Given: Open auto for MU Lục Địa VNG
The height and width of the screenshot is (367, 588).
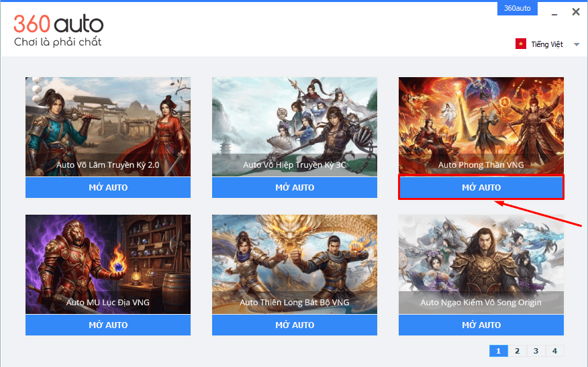Looking at the screenshot, I should pyautogui.click(x=108, y=325).
